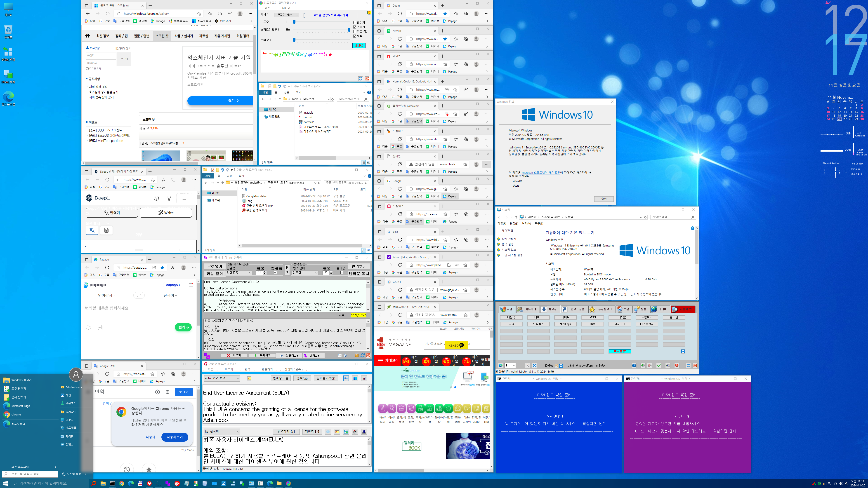Click the red prohibited icon in launcher toolbar
Image resolution: width=868 pixels, height=488 pixels.
(677, 365)
